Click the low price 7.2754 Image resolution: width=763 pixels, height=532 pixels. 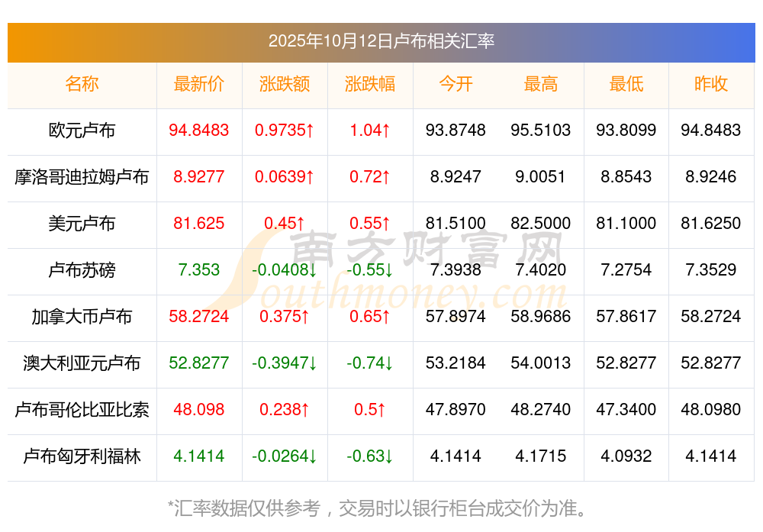(626, 269)
